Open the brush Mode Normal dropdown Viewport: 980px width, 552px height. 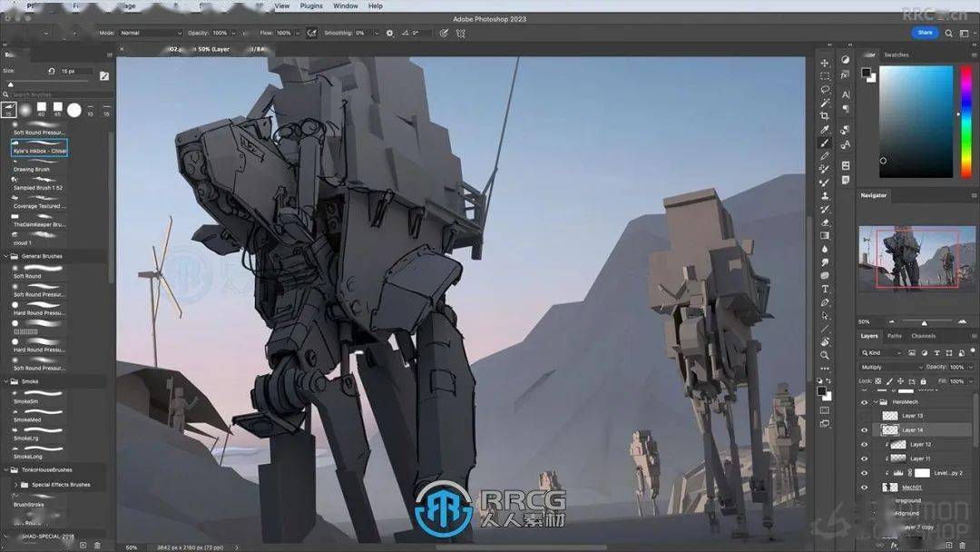pos(150,33)
